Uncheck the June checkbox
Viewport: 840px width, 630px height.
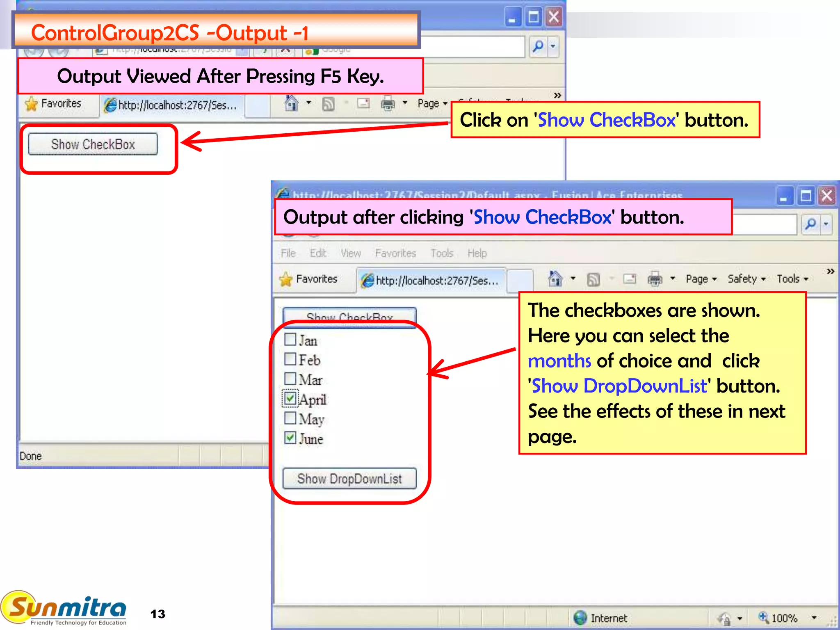pos(290,438)
